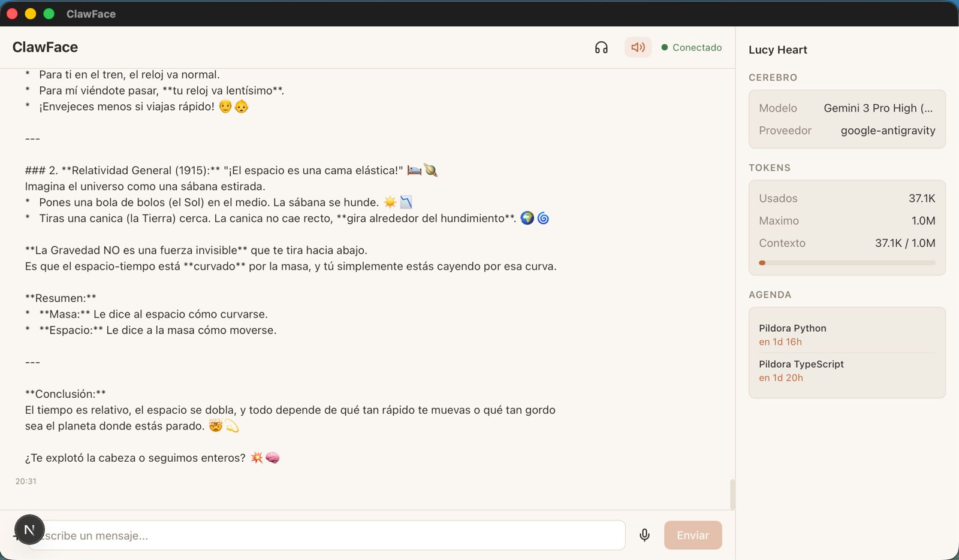Click the yellow macOS minimize button

tap(31, 14)
